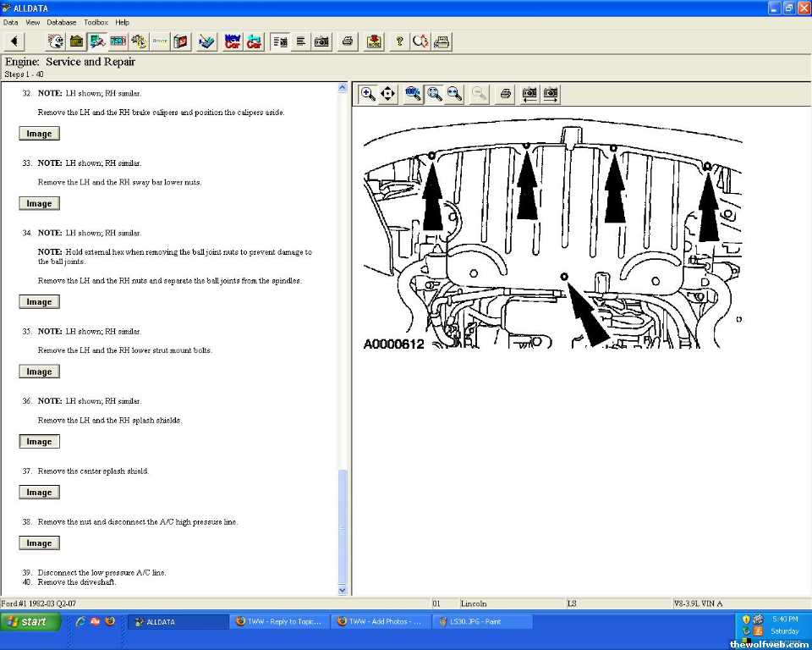Click the scrollbar up arrow in steps pane
812x650 pixels.
click(x=343, y=87)
